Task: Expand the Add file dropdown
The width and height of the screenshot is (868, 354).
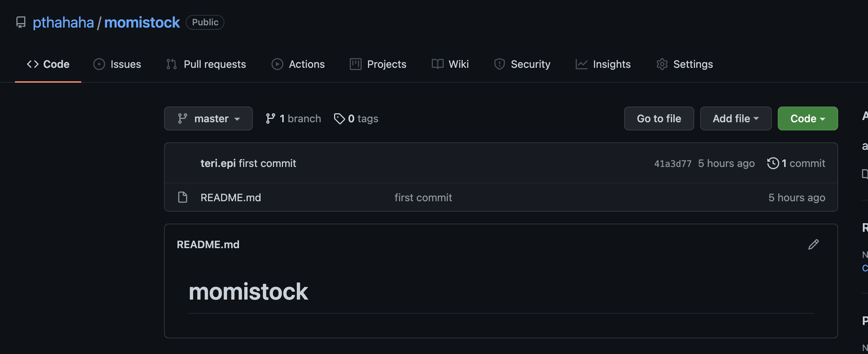Action: pyautogui.click(x=736, y=118)
